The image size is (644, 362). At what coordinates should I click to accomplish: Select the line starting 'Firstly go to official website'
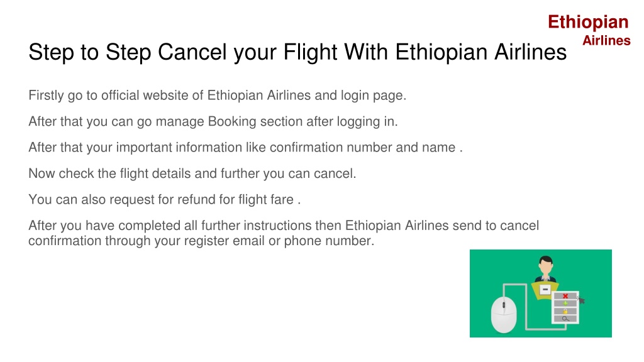click(x=217, y=96)
